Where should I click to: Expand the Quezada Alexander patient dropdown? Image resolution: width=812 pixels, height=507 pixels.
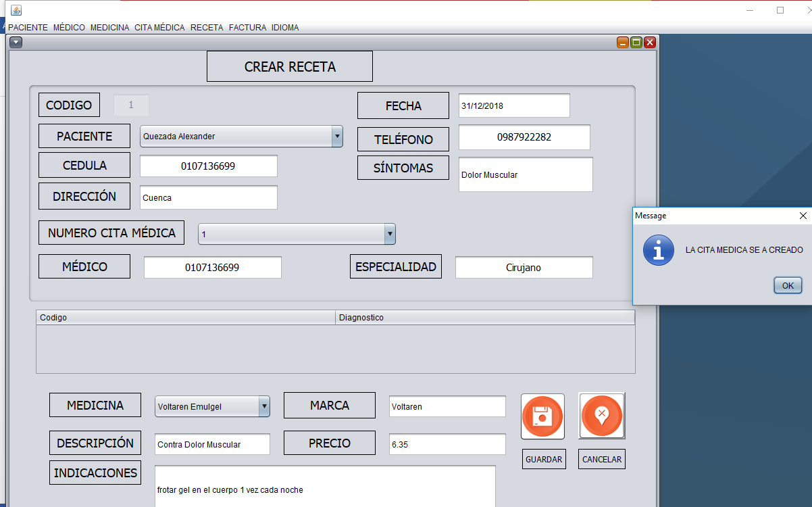[x=337, y=137]
